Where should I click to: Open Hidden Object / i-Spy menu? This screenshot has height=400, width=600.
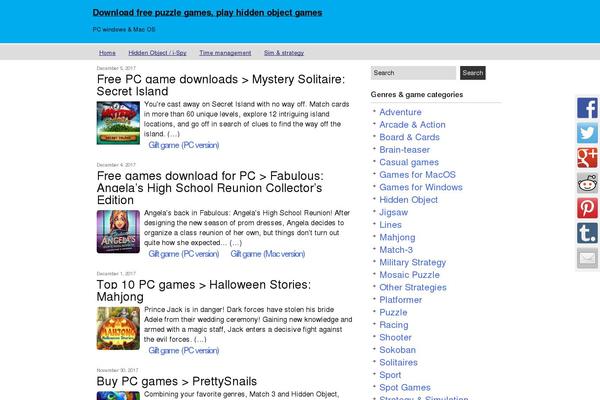(x=157, y=53)
